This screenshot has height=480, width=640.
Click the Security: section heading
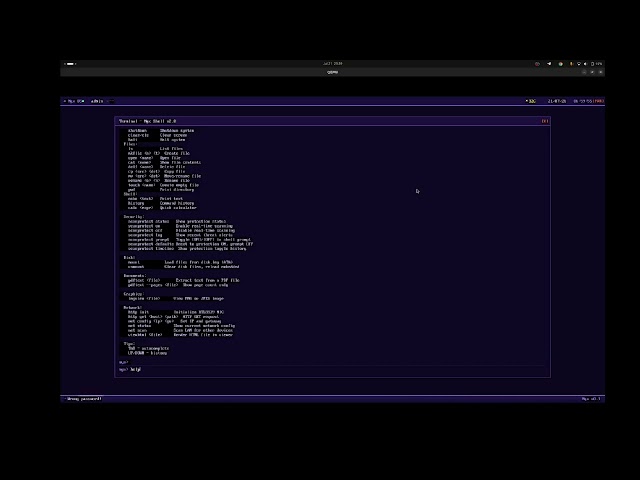pos(134,217)
